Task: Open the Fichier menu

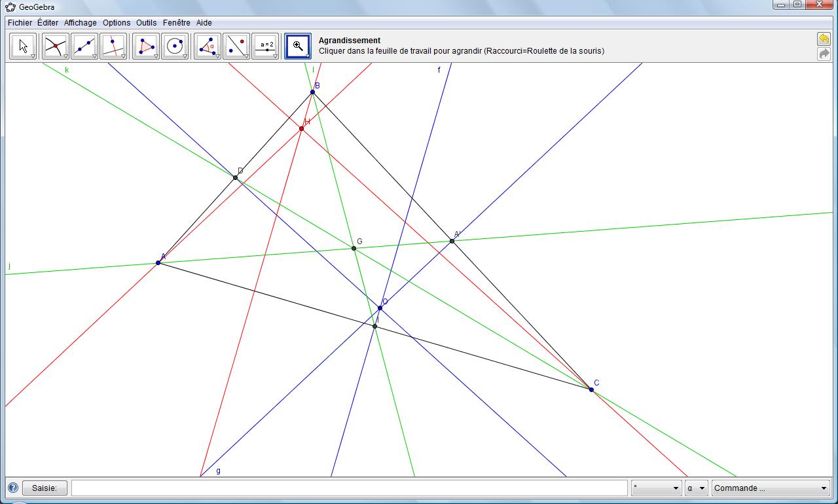Action: 20,22
